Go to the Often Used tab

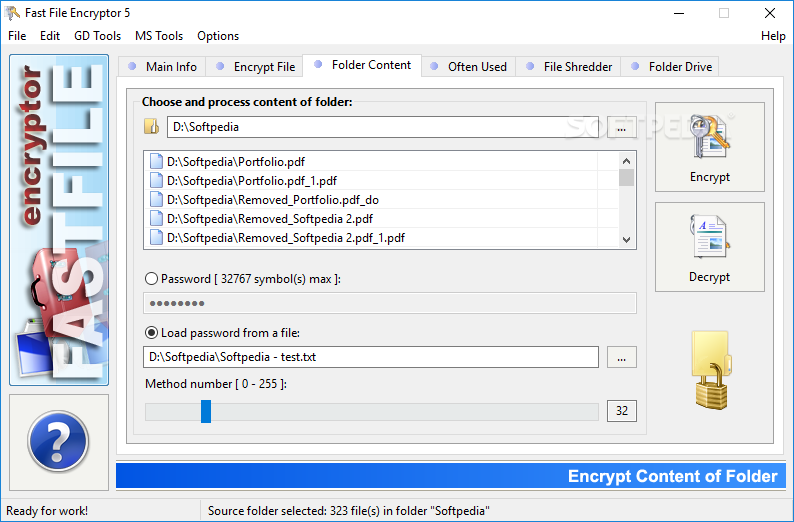[x=468, y=67]
